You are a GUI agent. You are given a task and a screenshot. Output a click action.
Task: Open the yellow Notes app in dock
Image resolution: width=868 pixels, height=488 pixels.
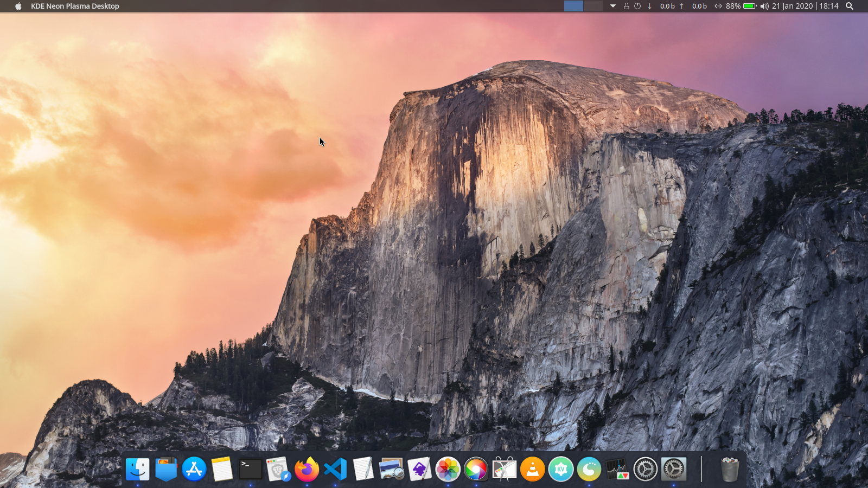pyautogui.click(x=222, y=469)
